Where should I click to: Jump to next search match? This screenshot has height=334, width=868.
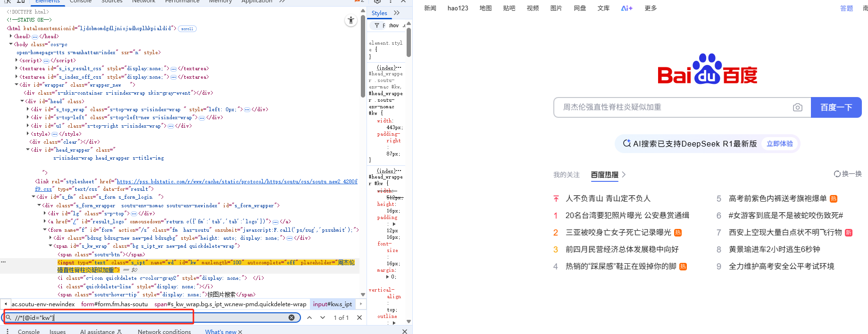323,318
